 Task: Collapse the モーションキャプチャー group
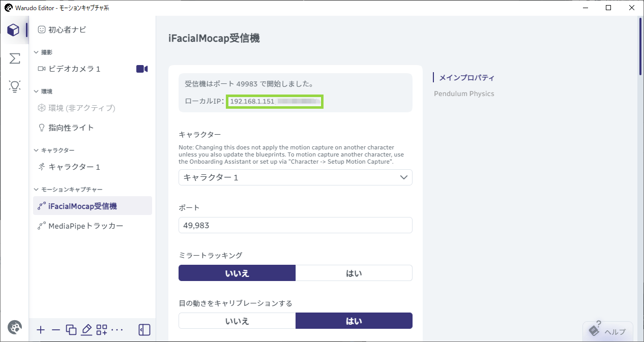click(x=36, y=190)
